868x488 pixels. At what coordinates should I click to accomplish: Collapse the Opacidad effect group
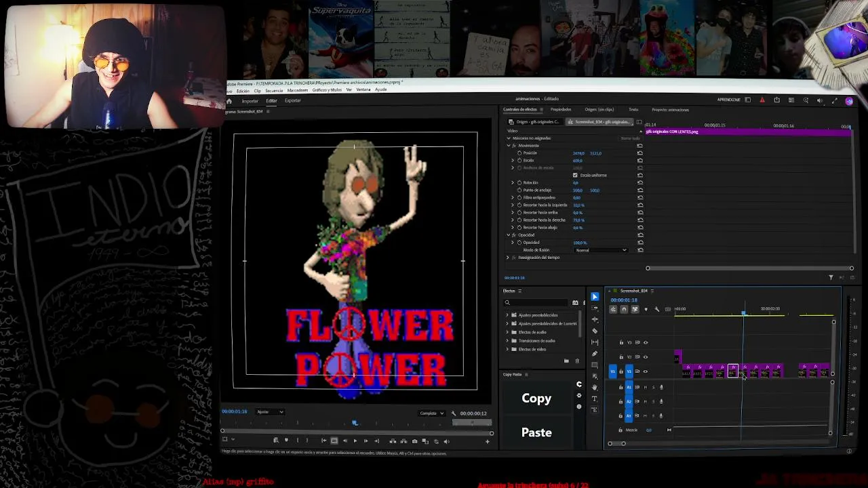(x=509, y=235)
